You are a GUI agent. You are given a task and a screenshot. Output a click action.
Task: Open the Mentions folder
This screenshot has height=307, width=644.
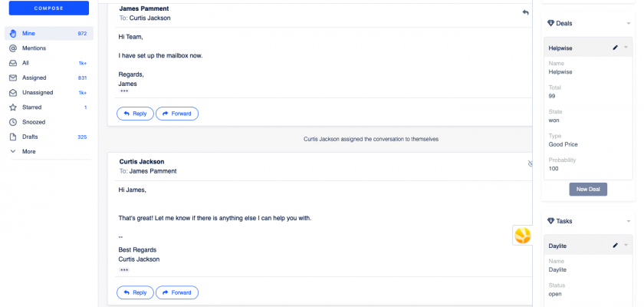[x=34, y=48]
